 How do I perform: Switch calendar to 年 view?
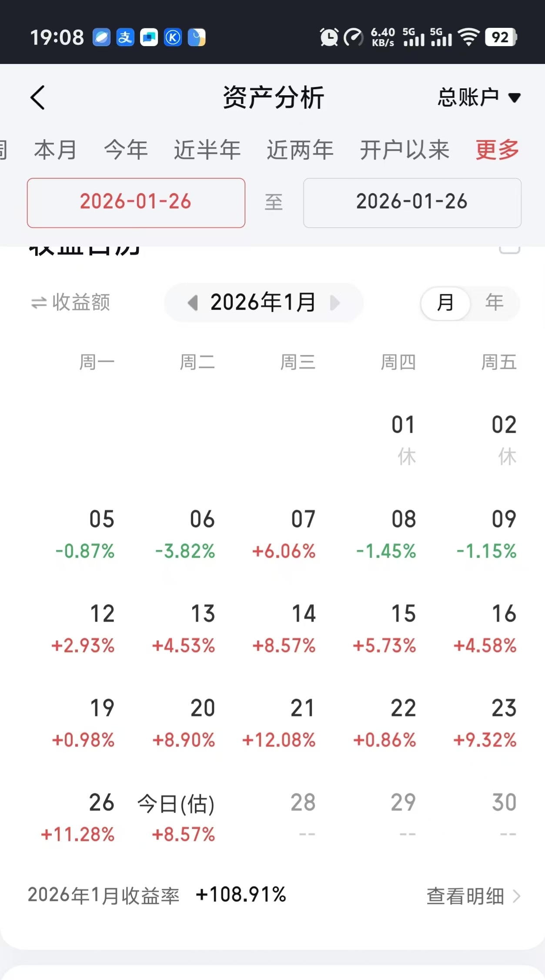point(495,303)
